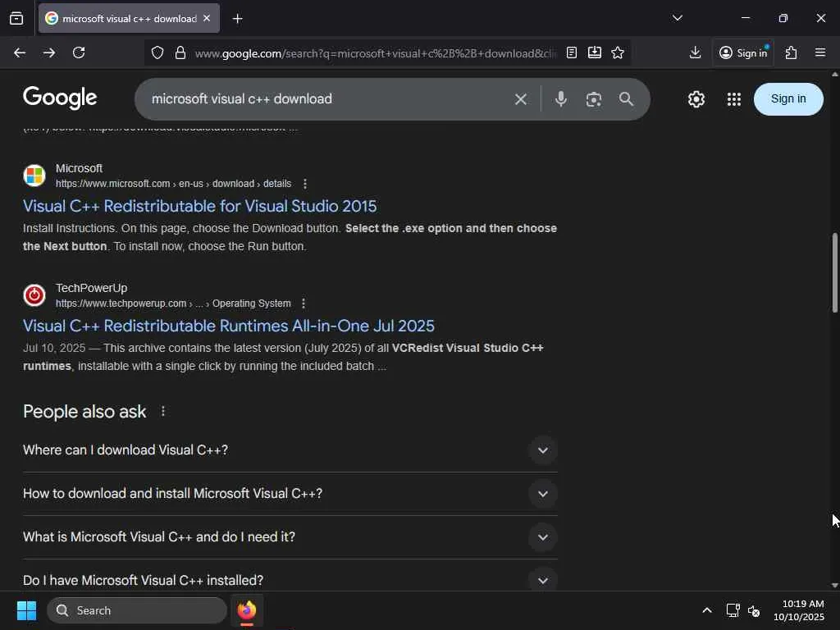Screen dimensions: 840x630
Task: Expand What is Microsoft Visual C++ question
Action: click(x=290, y=536)
